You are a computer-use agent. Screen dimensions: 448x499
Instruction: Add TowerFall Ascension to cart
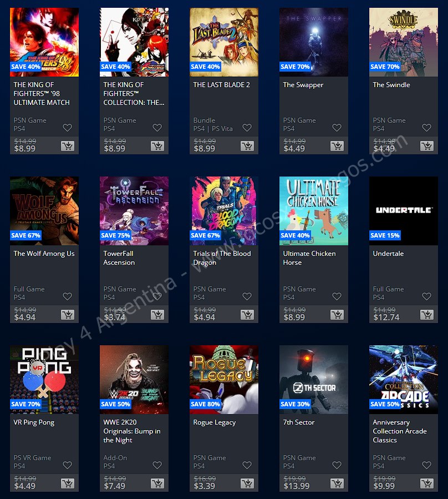[x=157, y=315]
